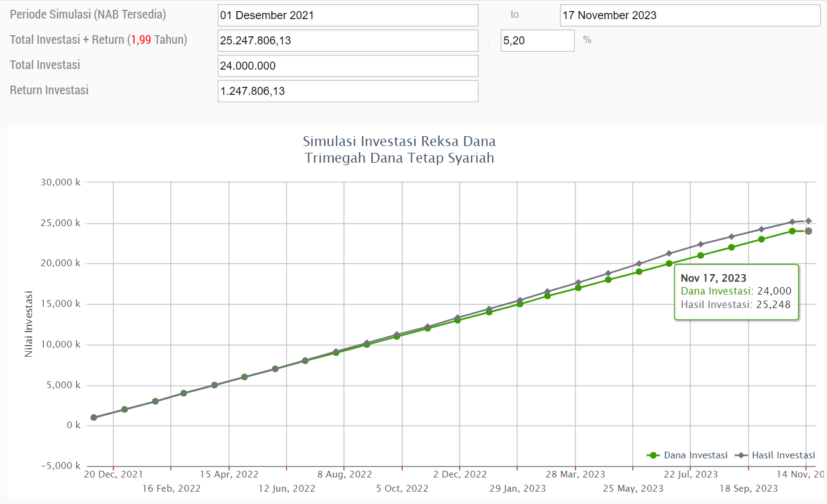
Task: Click the −5,000 k y-axis label
Action: tap(60, 466)
